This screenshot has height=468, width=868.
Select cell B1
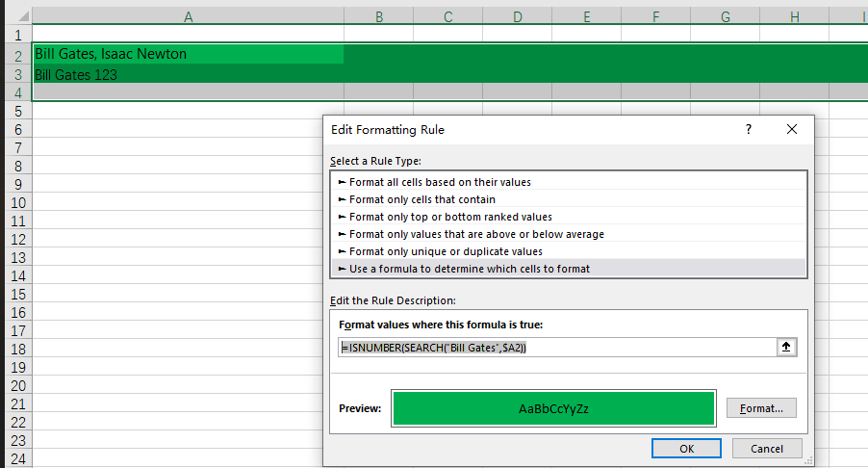click(378, 35)
